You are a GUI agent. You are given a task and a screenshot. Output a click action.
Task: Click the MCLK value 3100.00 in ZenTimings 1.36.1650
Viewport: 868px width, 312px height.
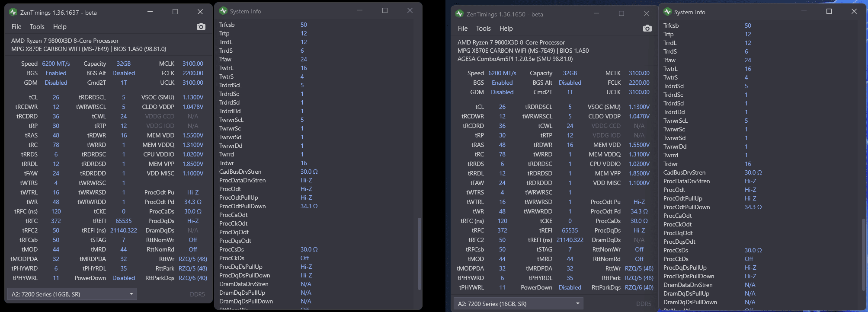click(x=639, y=73)
